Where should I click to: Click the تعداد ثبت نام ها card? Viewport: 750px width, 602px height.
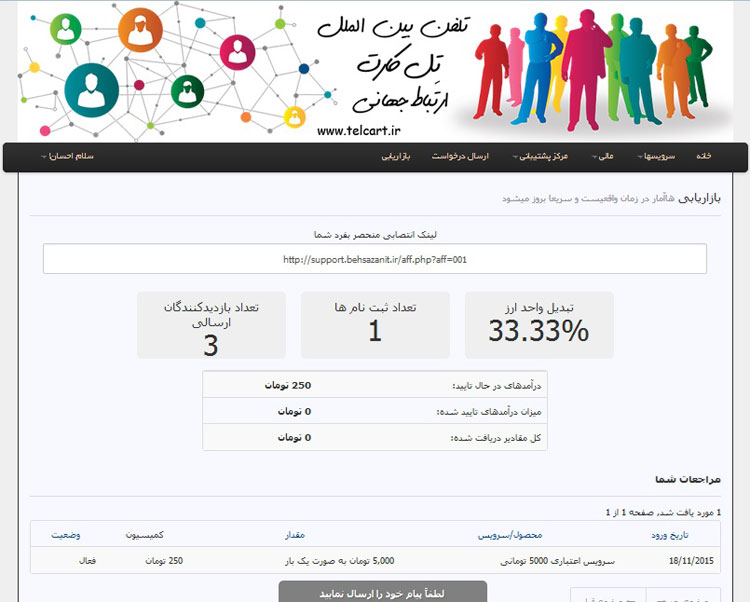pyautogui.click(x=375, y=325)
